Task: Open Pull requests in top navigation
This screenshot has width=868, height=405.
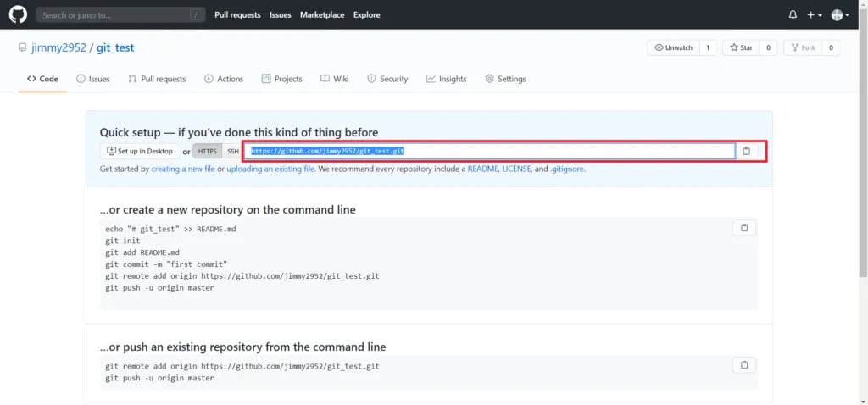Action: [x=237, y=15]
